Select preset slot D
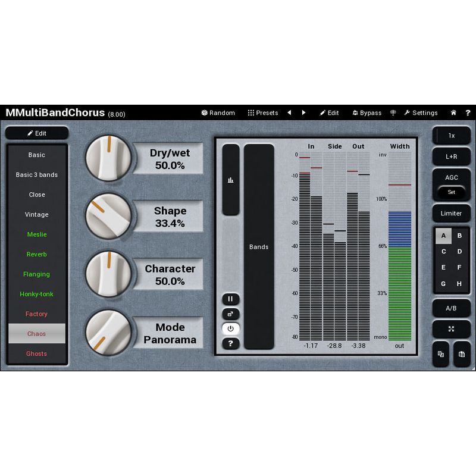476x476 pixels. click(459, 252)
